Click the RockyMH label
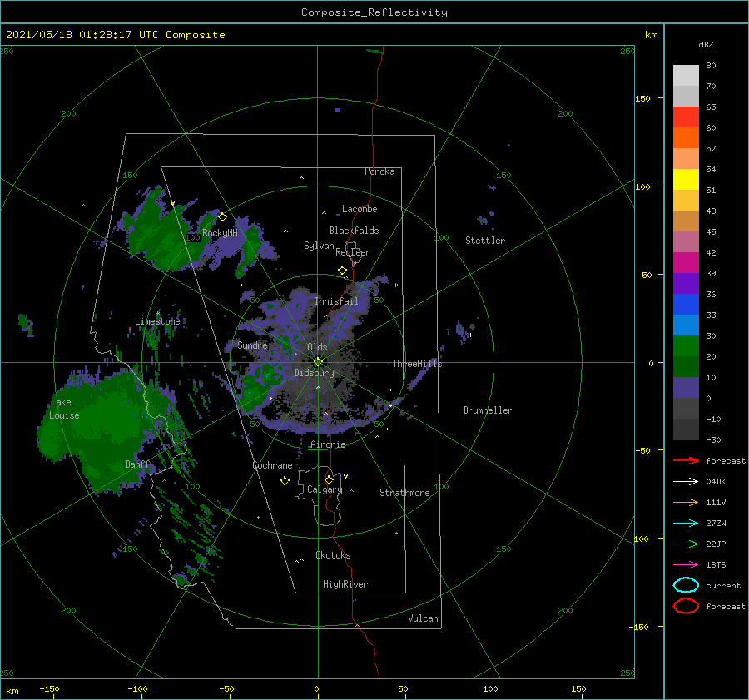 pyautogui.click(x=221, y=233)
